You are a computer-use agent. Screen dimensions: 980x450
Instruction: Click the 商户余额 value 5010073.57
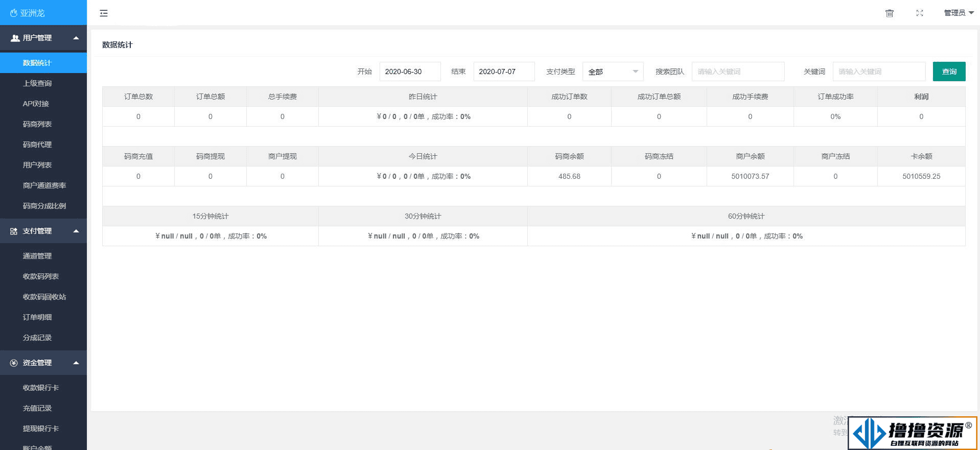pos(750,176)
